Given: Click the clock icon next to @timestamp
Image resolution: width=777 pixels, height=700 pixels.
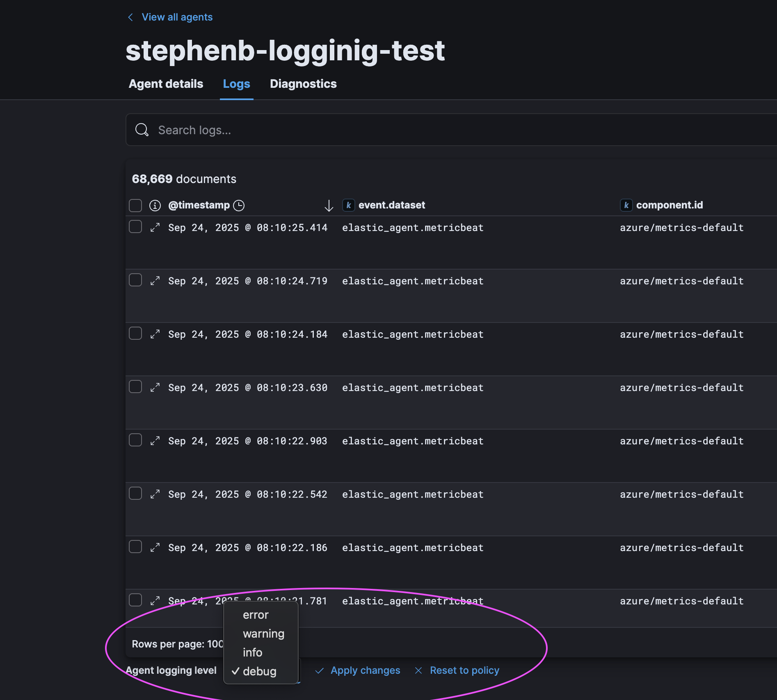Looking at the screenshot, I should (x=239, y=205).
